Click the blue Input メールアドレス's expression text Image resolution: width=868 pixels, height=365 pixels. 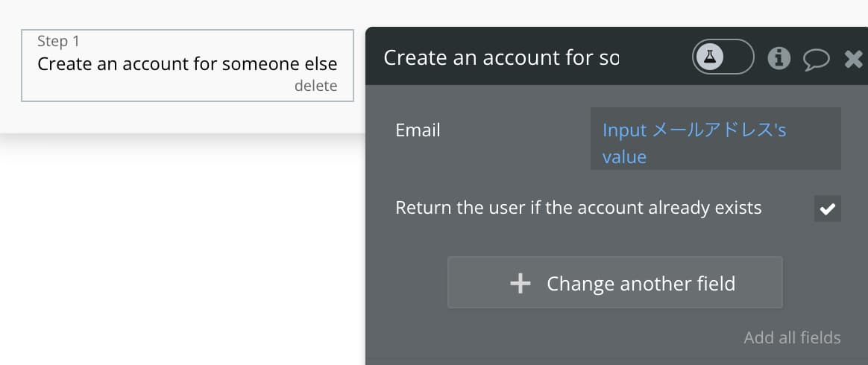[x=694, y=130]
